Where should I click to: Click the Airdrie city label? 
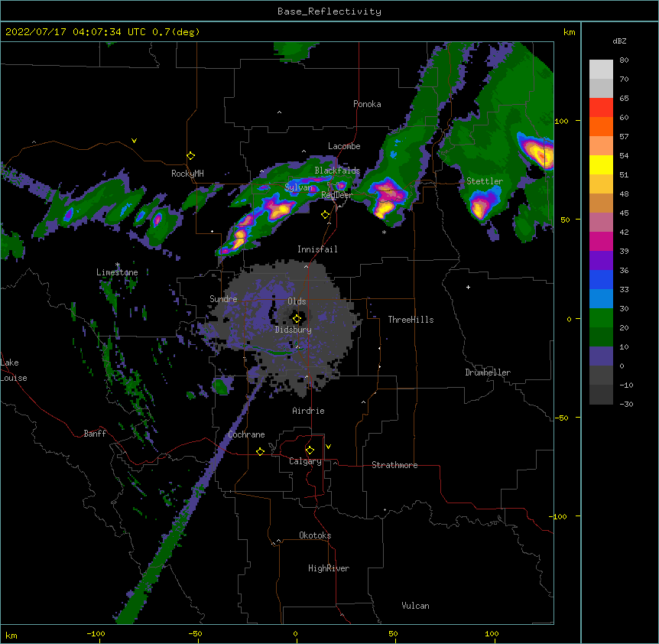309,411
